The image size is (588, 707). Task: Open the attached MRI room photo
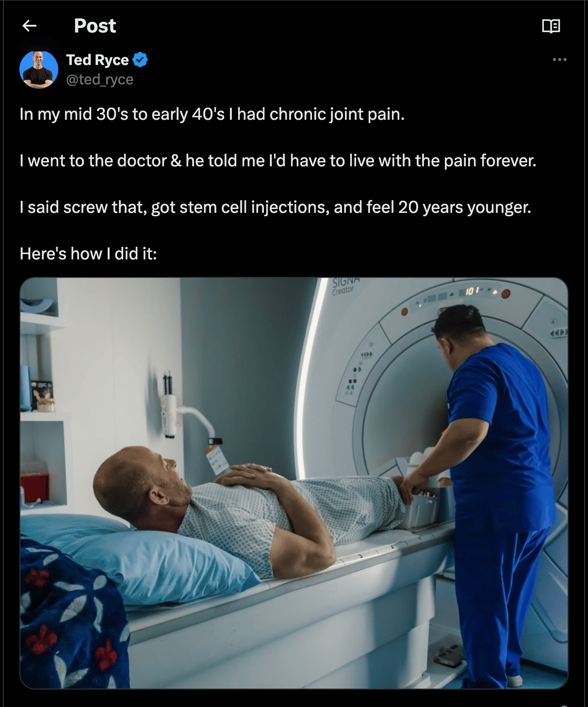click(x=294, y=483)
